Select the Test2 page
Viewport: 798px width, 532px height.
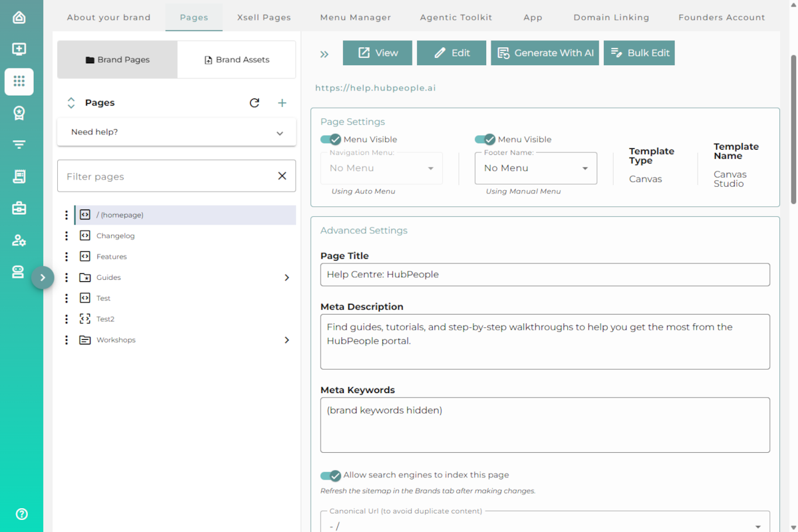106,319
